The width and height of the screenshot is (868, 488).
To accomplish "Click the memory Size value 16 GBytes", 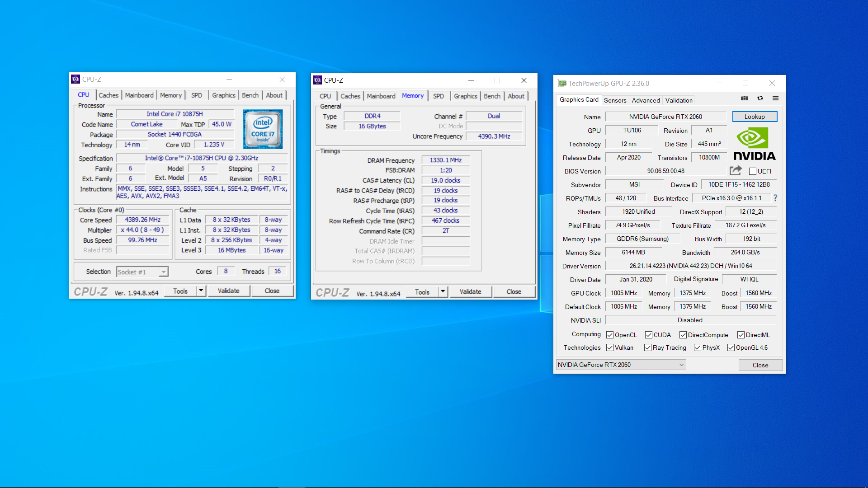I will pyautogui.click(x=372, y=126).
